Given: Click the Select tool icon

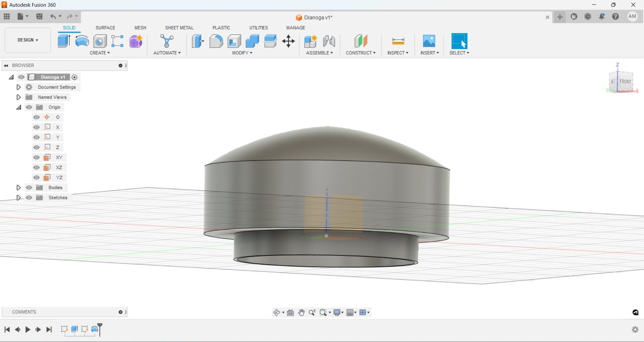Looking at the screenshot, I should click(459, 41).
